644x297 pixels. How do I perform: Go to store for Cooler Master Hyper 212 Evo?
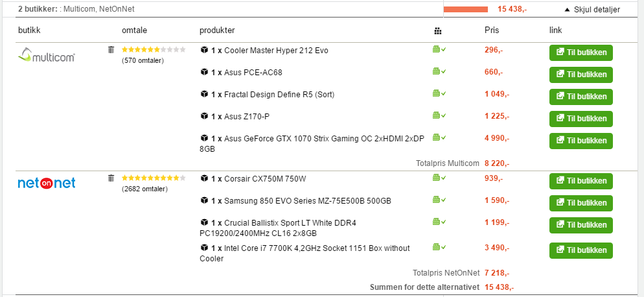click(x=581, y=53)
